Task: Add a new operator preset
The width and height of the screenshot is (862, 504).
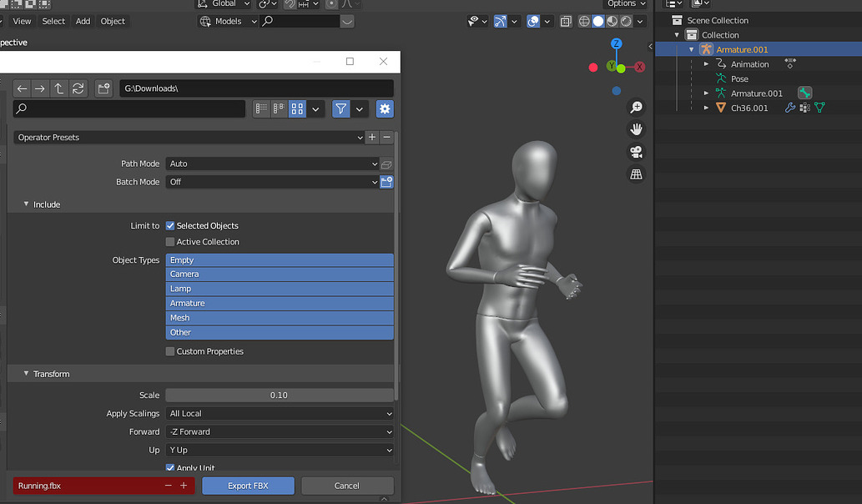Action: pos(372,138)
